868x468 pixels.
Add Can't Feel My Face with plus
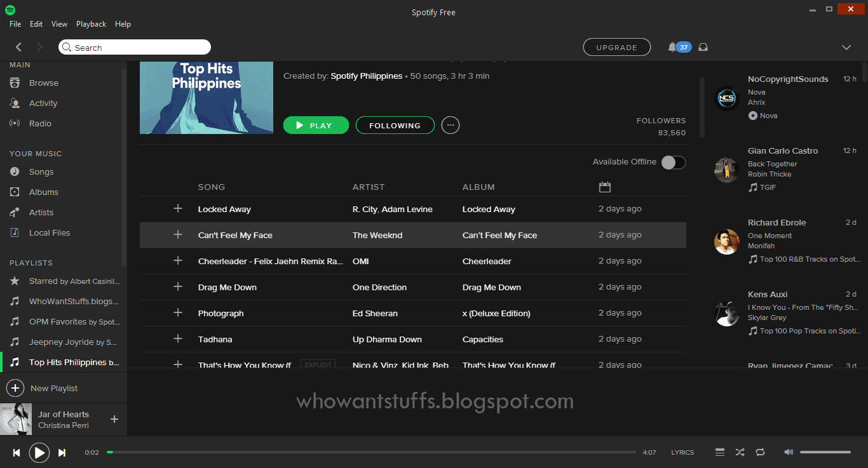coord(178,235)
